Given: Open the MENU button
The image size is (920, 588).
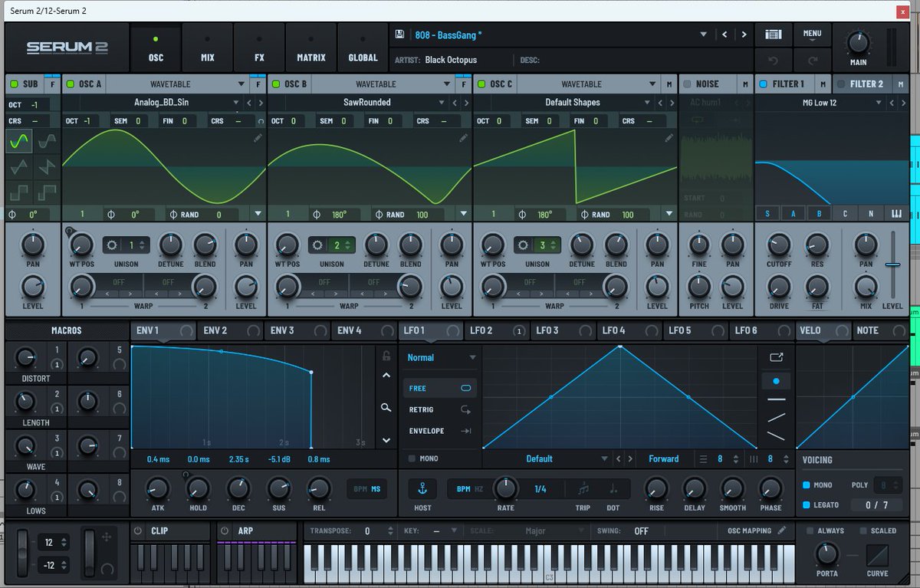Looking at the screenshot, I should 812,34.
